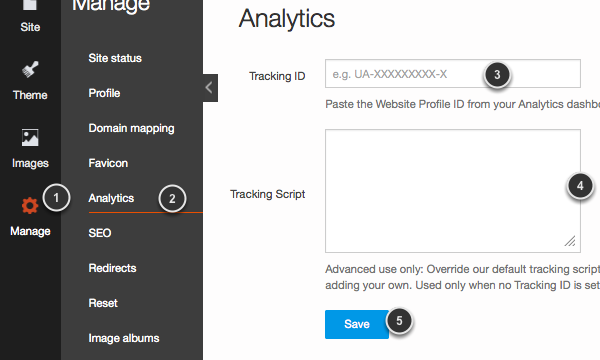Open the Theme paintbrush icon
This screenshot has height=360, width=600.
point(30,70)
